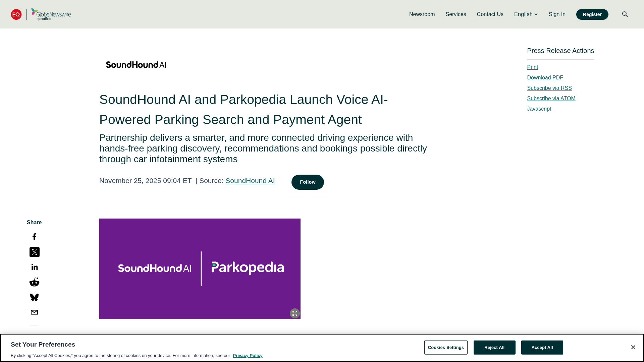Go to Contact Us page
This screenshot has height=362, width=644.
(x=490, y=14)
